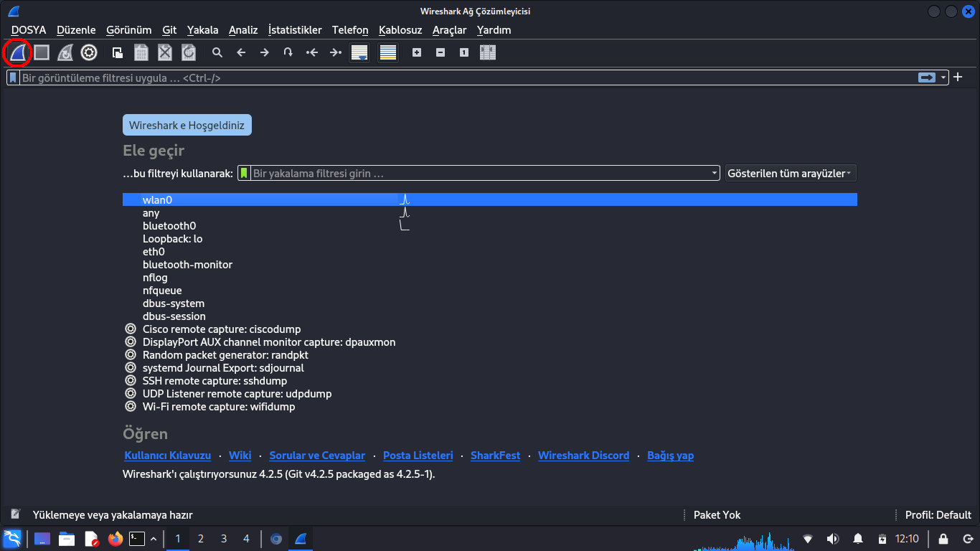Open the Kullanıcı Kılavuzu link
Screen dimensions: 980x551
(x=168, y=456)
